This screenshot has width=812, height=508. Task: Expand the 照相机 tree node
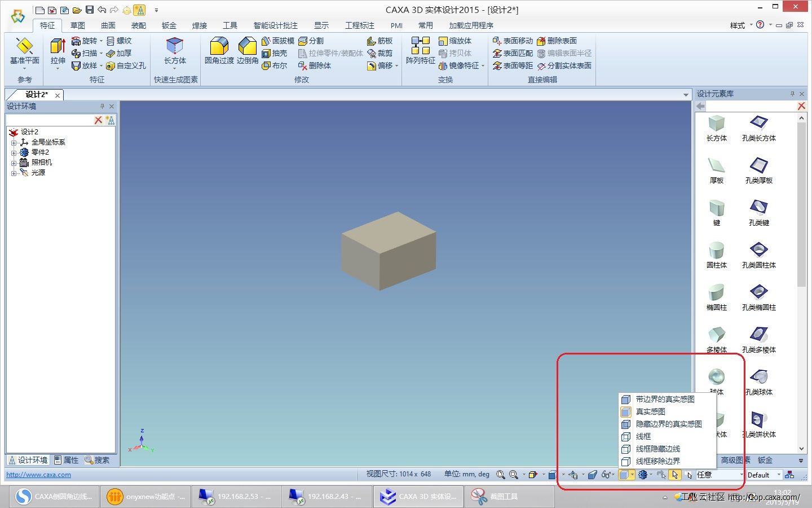14,163
